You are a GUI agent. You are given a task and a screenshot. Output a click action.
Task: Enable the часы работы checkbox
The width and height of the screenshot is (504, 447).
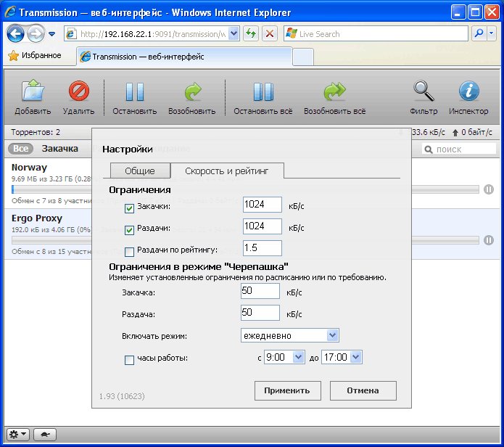129,360
